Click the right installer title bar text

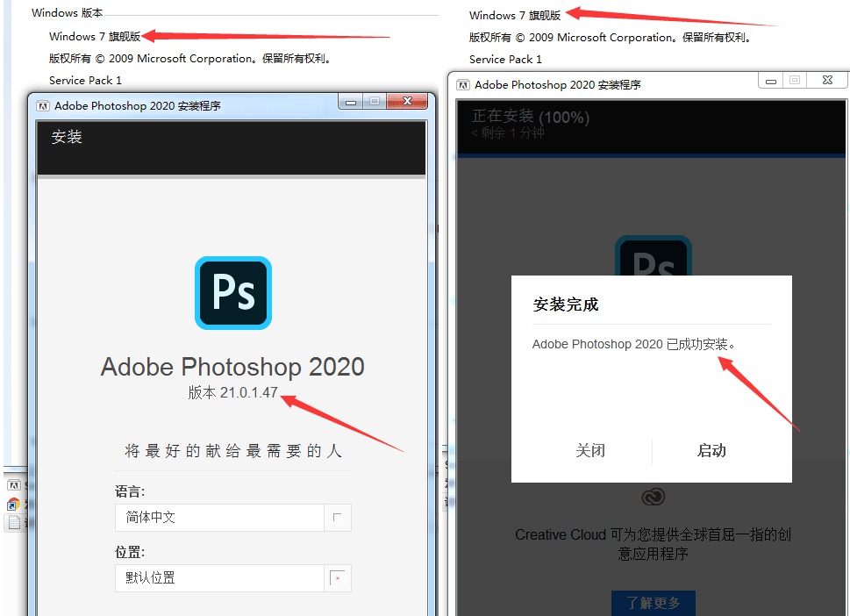pos(557,84)
